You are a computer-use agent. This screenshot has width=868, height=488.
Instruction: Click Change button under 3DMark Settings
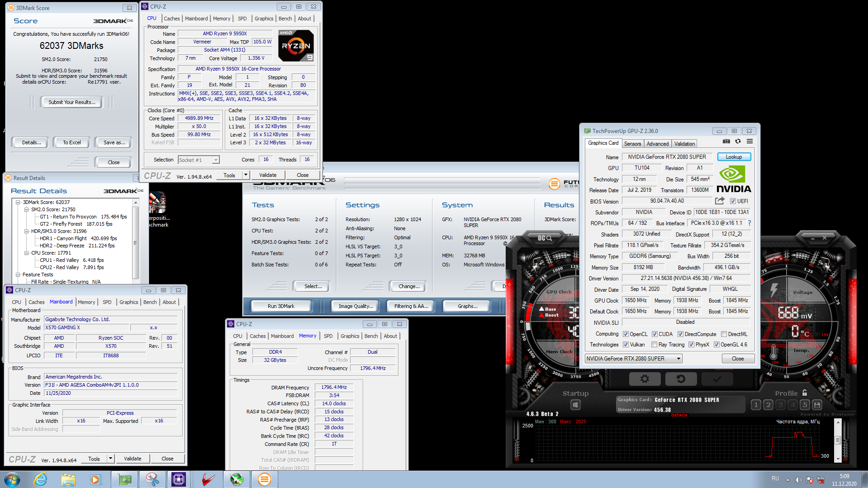409,286
